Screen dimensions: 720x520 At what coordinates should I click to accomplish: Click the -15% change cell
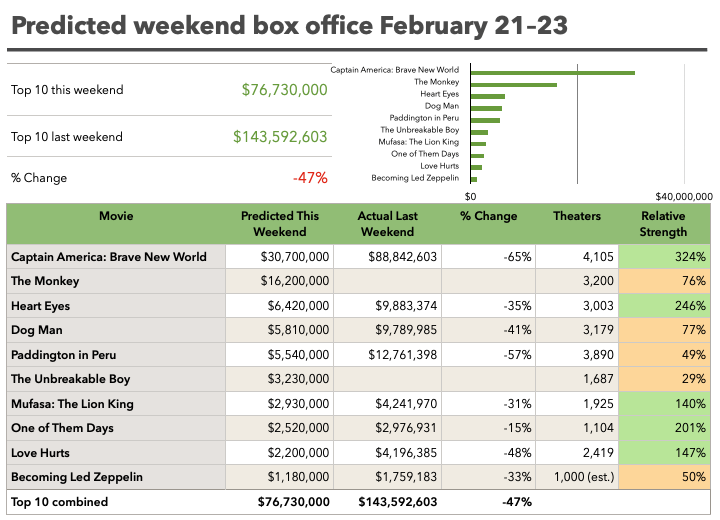click(x=489, y=428)
